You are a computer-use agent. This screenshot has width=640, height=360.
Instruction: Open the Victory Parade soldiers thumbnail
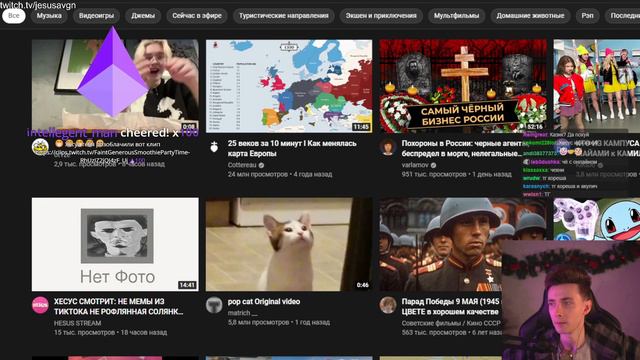441,244
